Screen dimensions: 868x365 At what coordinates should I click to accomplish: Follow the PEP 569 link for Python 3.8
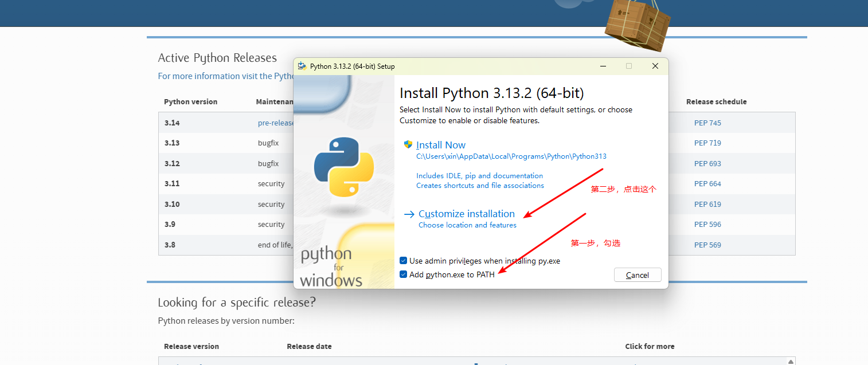coord(707,245)
